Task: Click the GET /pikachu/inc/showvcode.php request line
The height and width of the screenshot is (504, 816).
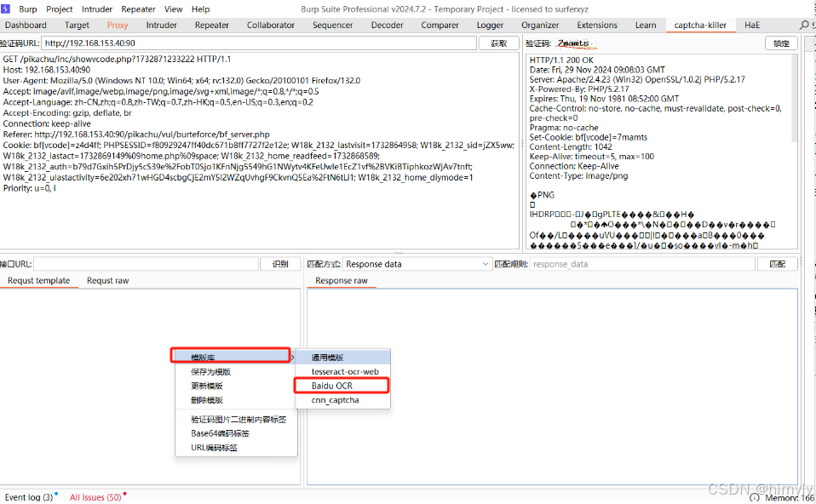Action: pyautogui.click(x=117, y=60)
